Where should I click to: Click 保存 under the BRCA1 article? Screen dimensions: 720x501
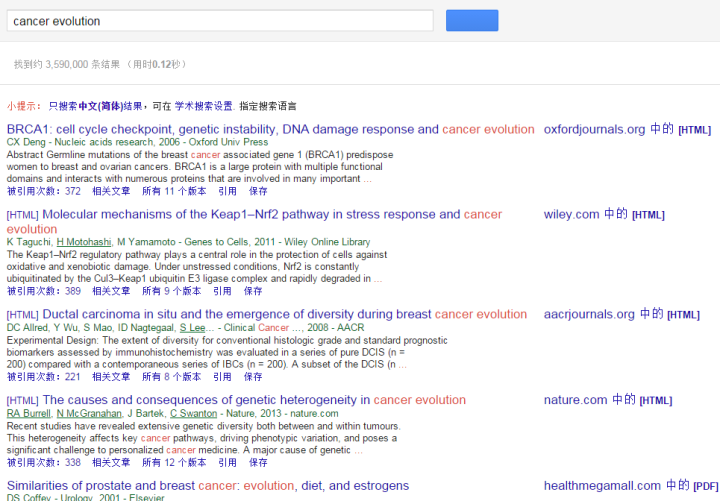(x=258, y=191)
